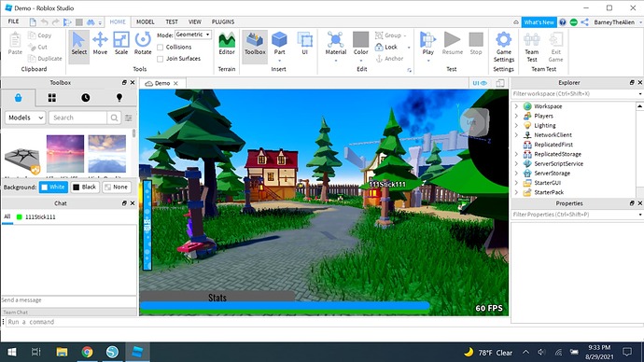The width and height of the screenshot is (644, 362).
Task: Select White toolbox background
Action: [x=53, y=188]
